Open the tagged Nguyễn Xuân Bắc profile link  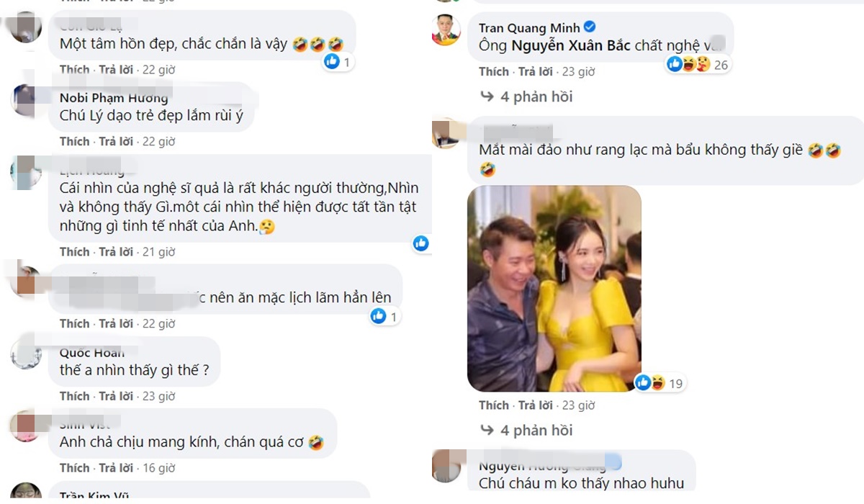(x=571, y=46)
